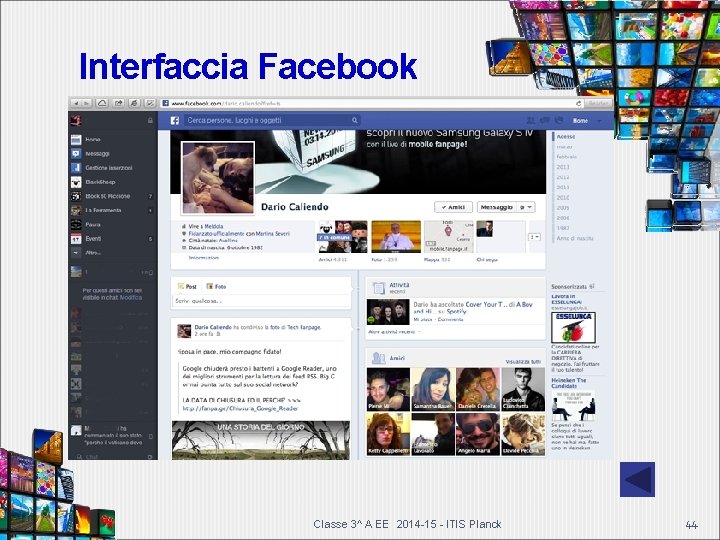The height and width of the screenshot is (540, 720).
Task: Open Dario Caliendo's profile picture
Action: [218, 178]
